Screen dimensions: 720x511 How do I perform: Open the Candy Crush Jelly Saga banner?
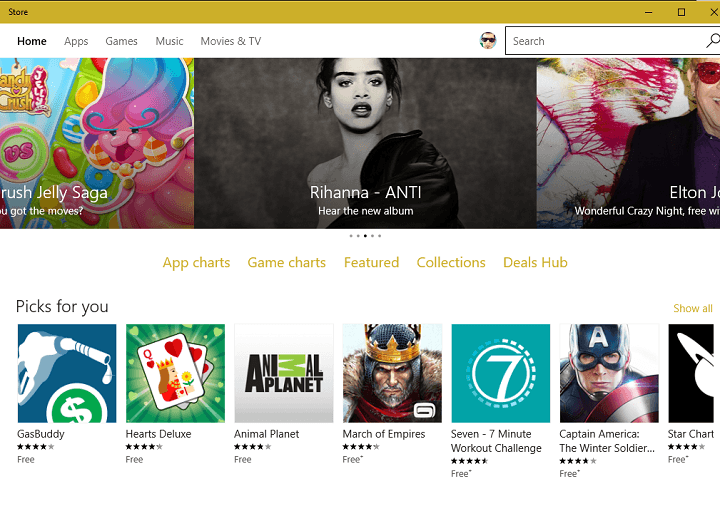point(97,143)
